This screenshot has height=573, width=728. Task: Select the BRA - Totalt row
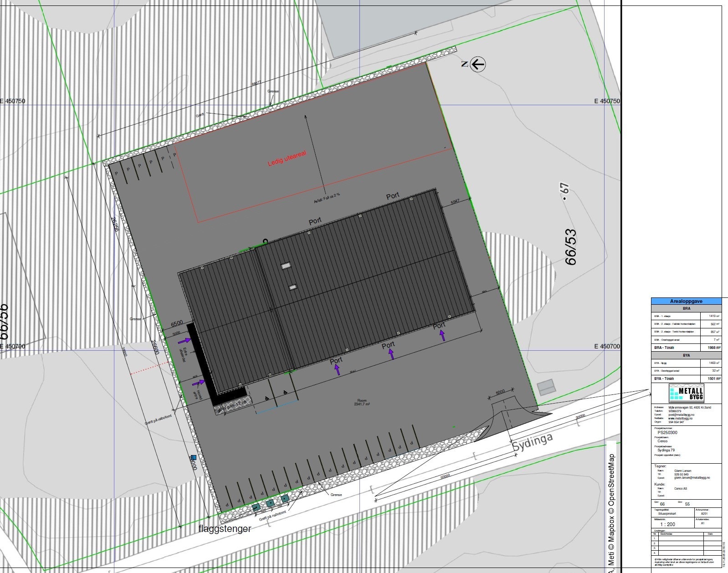click(x=686, y=348)
